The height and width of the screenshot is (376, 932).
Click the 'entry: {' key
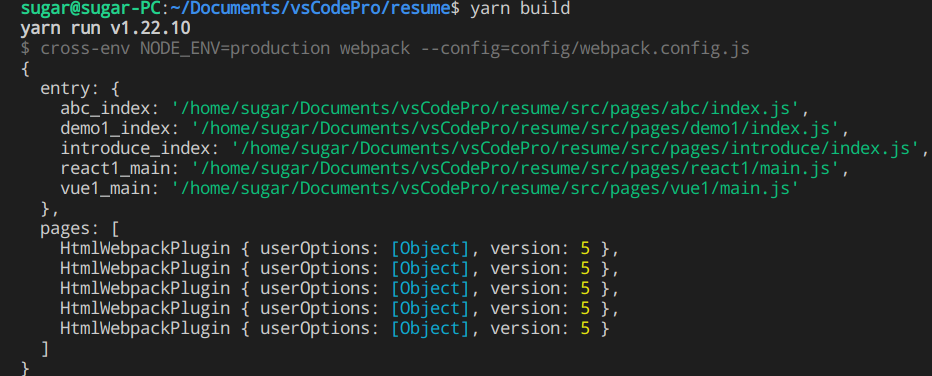click(80, 89)
